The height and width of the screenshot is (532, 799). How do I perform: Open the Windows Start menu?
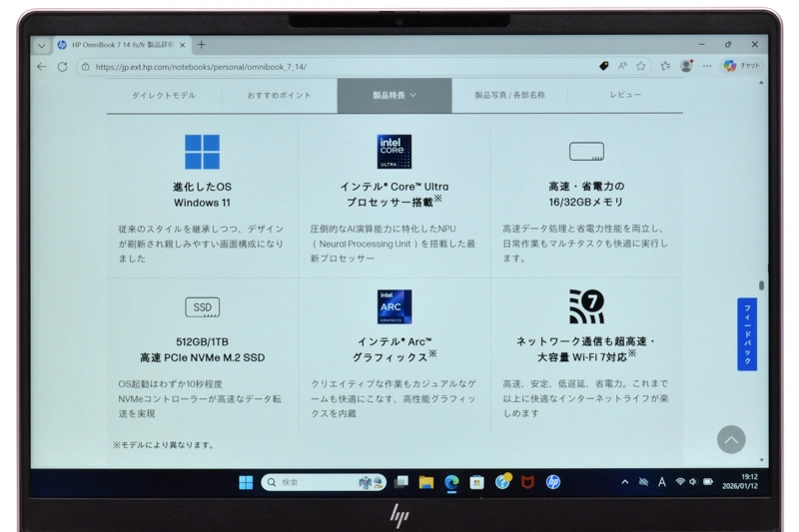pos(246,483)
